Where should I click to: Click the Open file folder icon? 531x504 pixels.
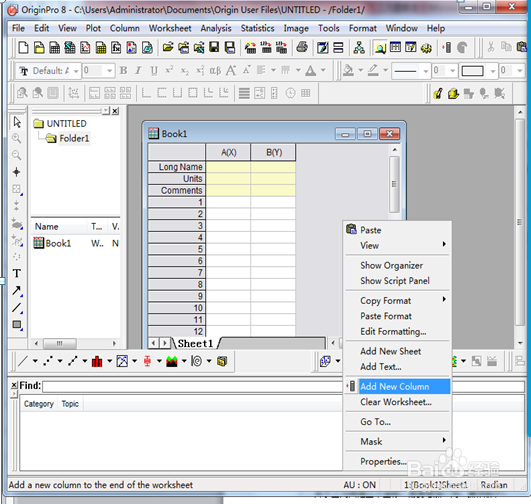(x=168, y=48)
